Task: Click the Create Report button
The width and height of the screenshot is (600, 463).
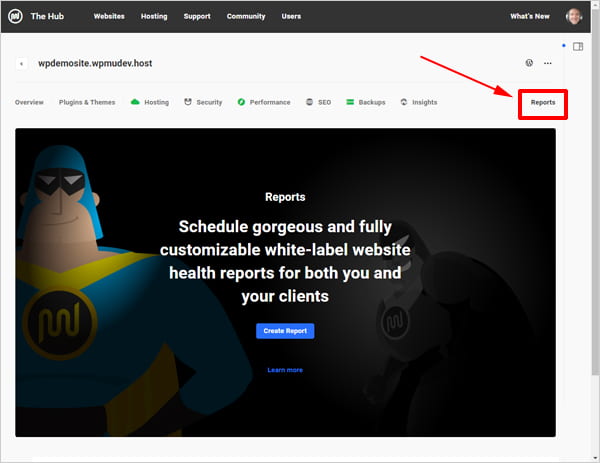Action: tap(285, 331)
